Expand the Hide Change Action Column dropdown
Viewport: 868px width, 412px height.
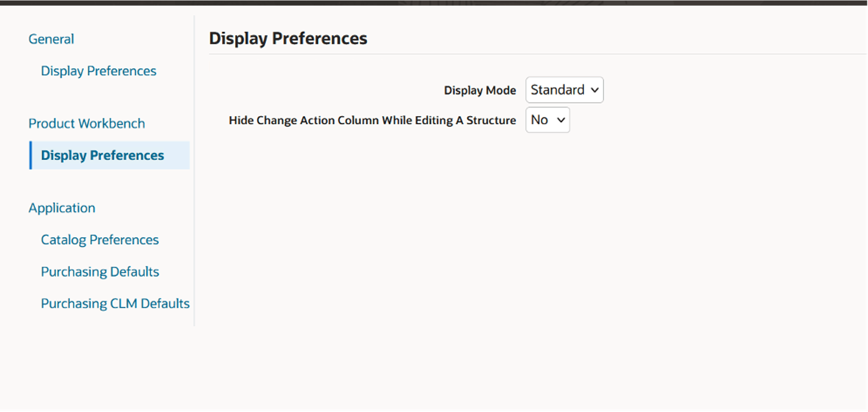tap(547, 120)
